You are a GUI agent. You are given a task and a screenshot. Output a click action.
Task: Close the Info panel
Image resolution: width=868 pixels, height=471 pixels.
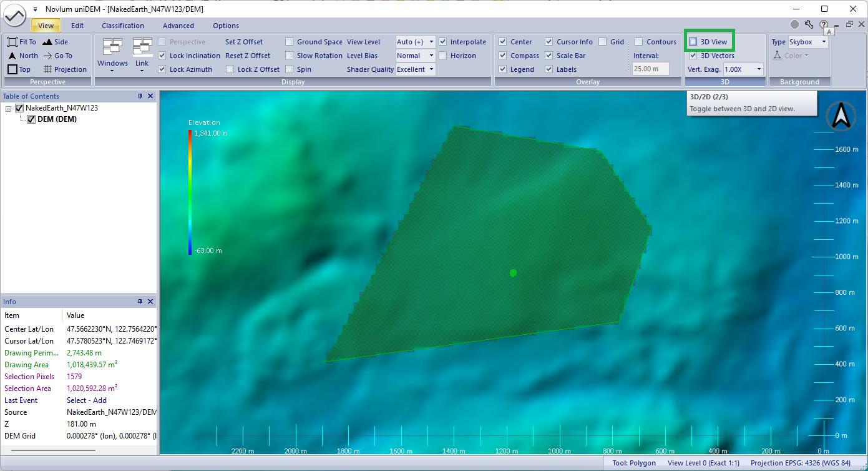(x=150, y=302)
